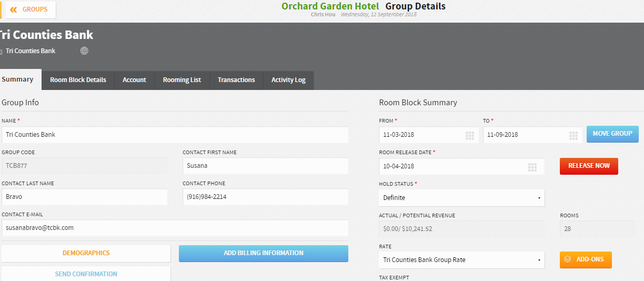Open the Room Block Details tab
The width and height of the screenshot is (644, 281).
(x=78, y=80)
